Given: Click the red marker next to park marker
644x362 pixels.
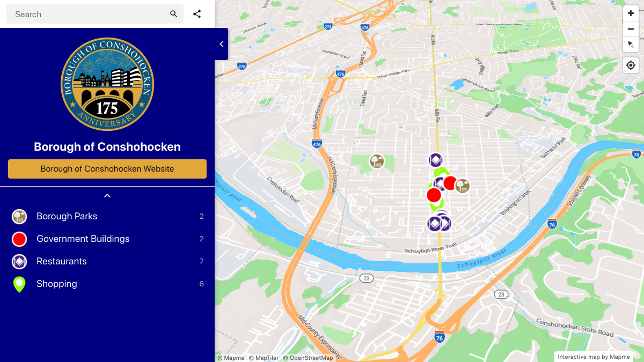Looking at the screenshot, I should [450, 183].
